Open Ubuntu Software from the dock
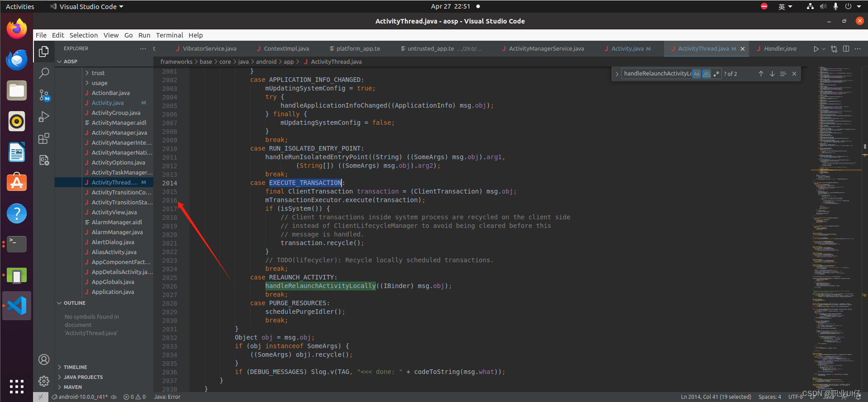The height and width of the screenshot is (402, 868). pyautogui.click(x=17, y=183)
